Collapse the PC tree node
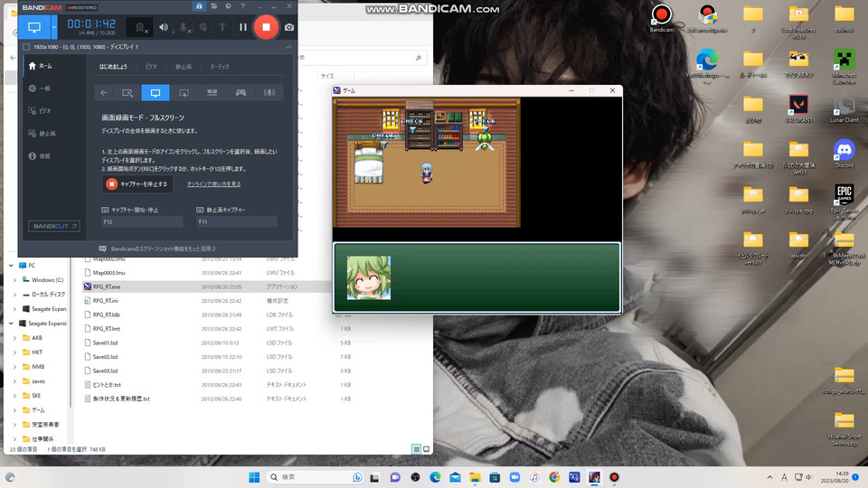 (11, 266)
